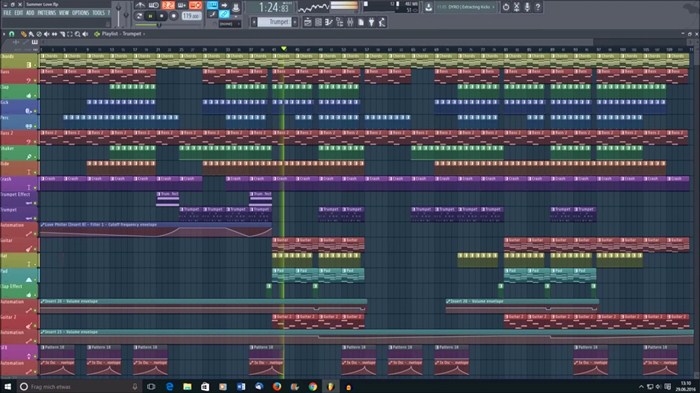Open the Playlist snap magnet dropdown
The image size is (700, 393).
click(x=12, y=34)
